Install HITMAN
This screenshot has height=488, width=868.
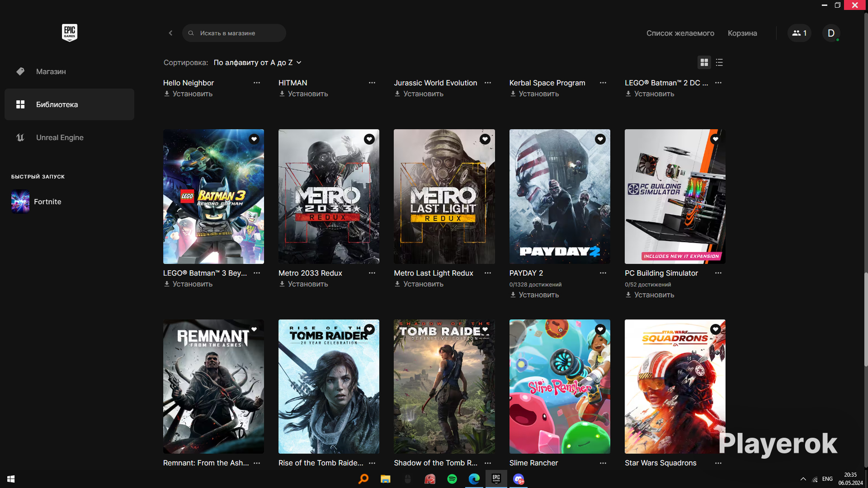pos(304,94)
